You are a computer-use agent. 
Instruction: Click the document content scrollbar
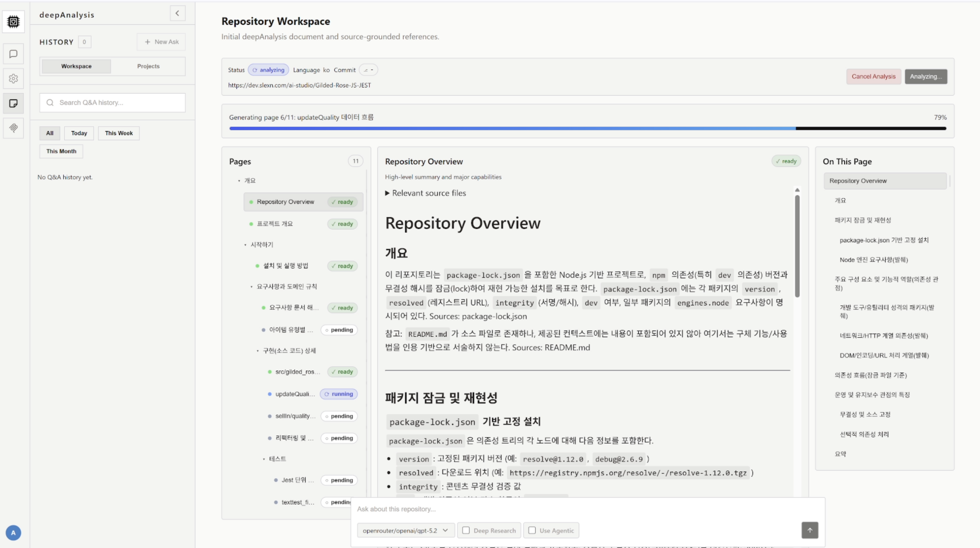point(797,246)
